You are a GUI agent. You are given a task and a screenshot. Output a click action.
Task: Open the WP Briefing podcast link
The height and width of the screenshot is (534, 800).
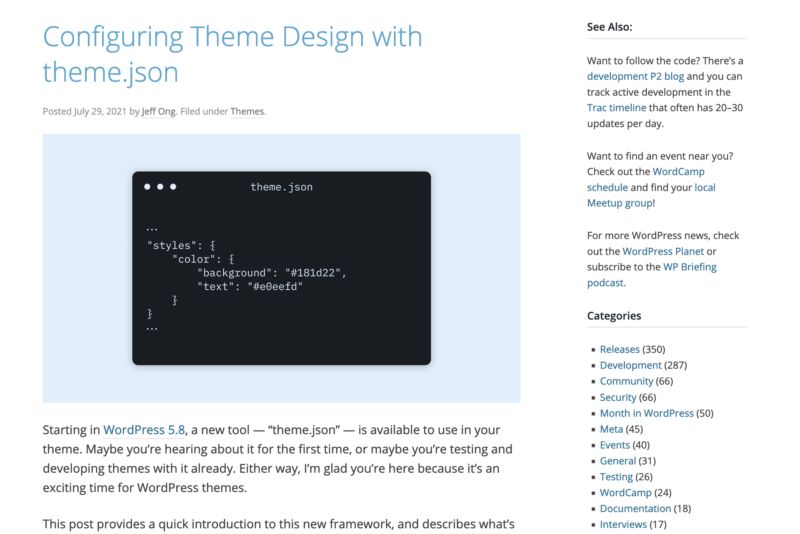click(652, 275)
